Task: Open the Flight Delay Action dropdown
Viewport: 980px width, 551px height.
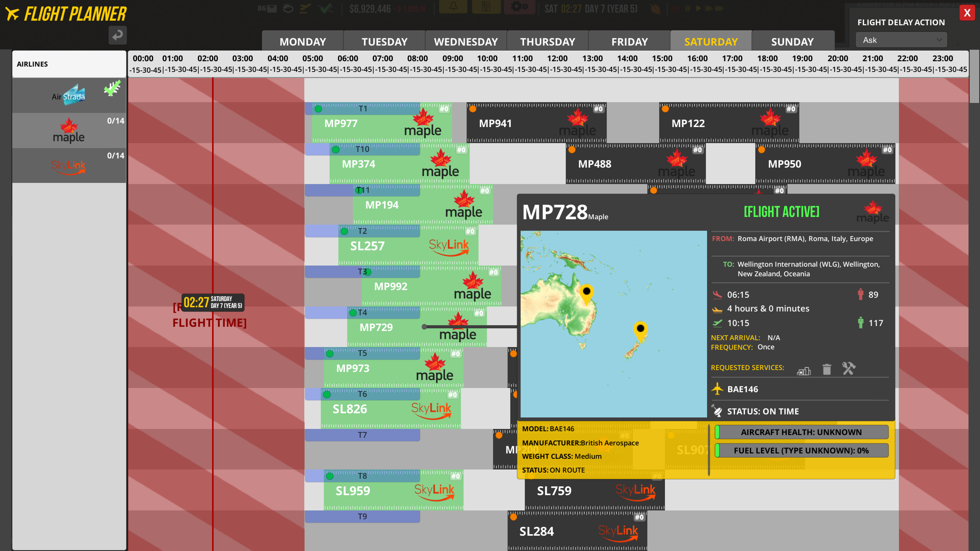Action: (901, 40)
